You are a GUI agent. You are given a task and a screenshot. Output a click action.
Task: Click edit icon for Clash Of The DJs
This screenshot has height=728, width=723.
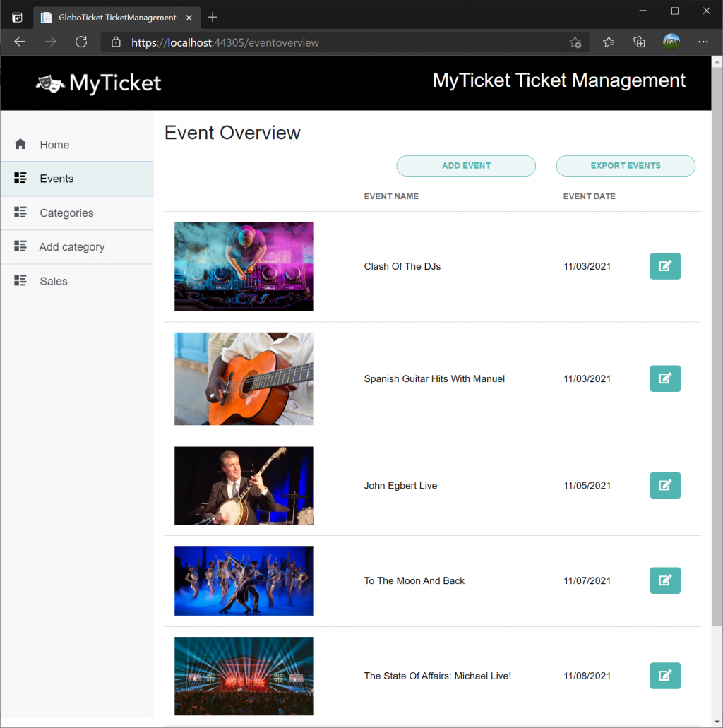coord(664,266)
